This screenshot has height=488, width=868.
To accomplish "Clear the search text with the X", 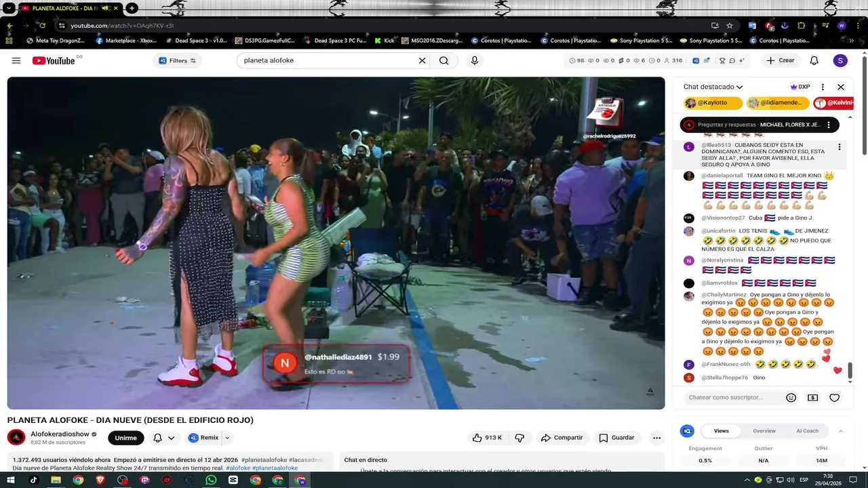I will (422, 60).
